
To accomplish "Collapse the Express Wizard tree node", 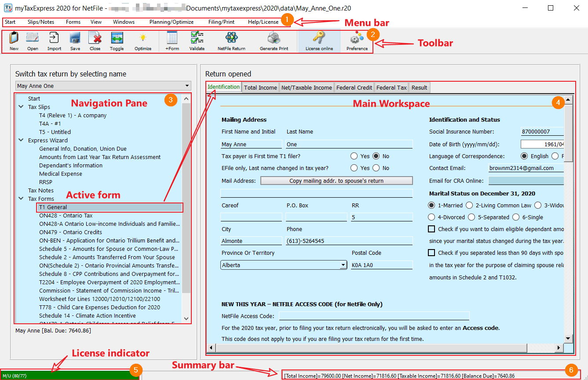I will pos(21,140).
